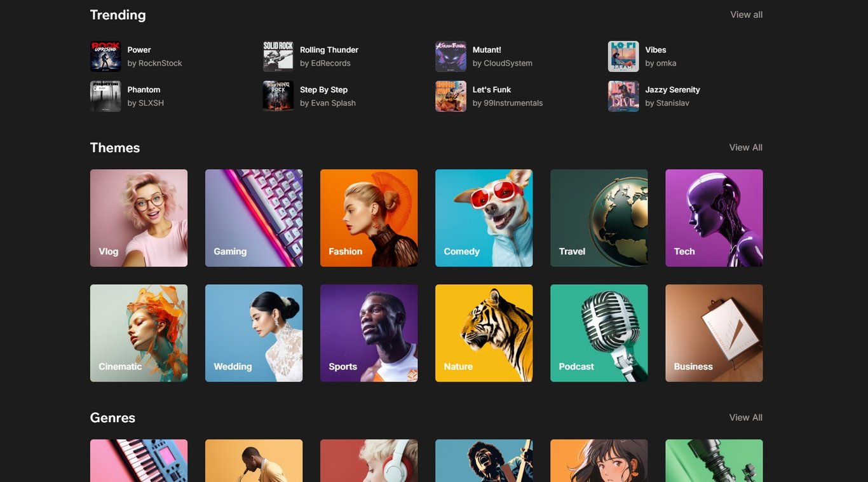Open the synthesizer keyboard genre card
This screenshot has height=482, width=868.
point(139,461)
